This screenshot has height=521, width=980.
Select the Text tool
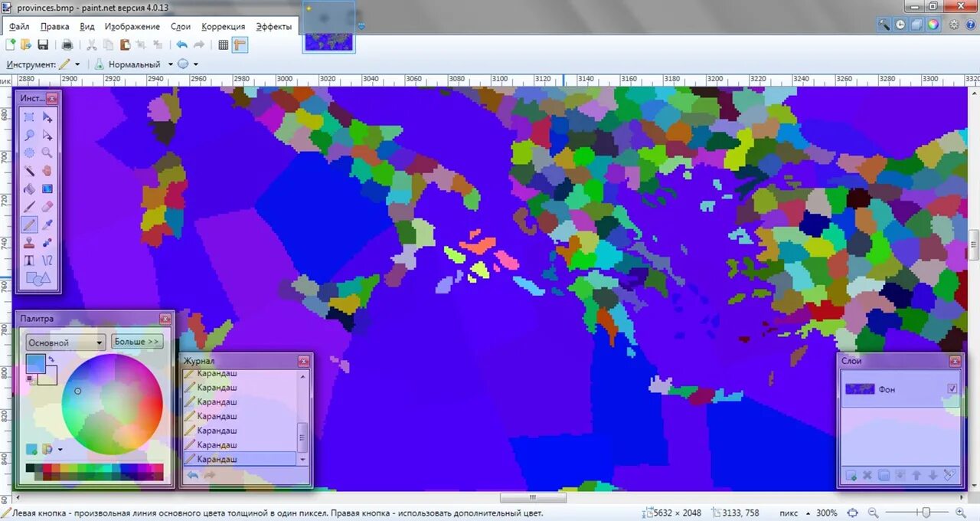pyautogui.click(x=29, y=260)
